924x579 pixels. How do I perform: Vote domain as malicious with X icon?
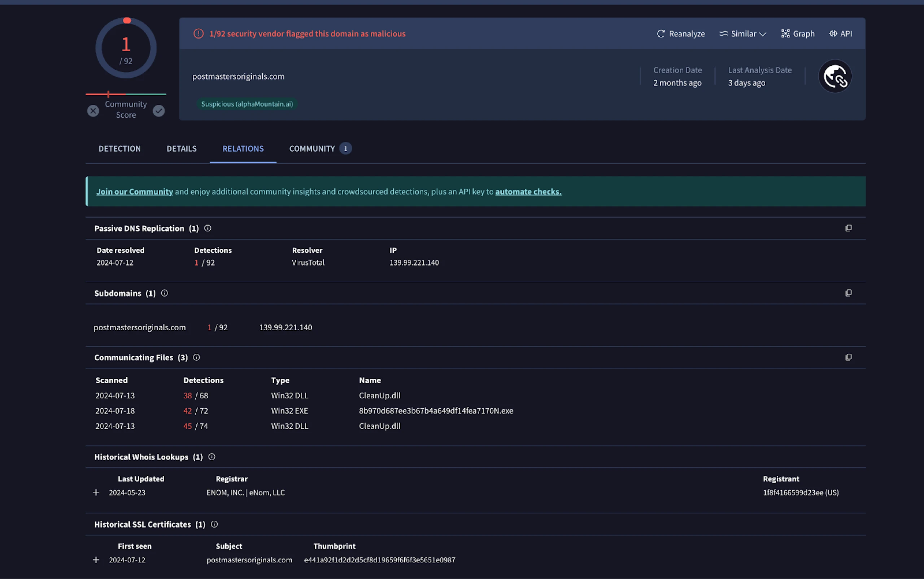pyautogui.click(x=93, y=111)
